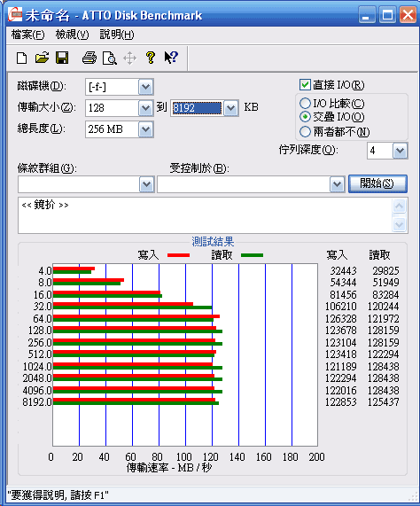Activate context help arrow-question icon
The width and height of the screenshot is (420, 506).
pos(171,58)
